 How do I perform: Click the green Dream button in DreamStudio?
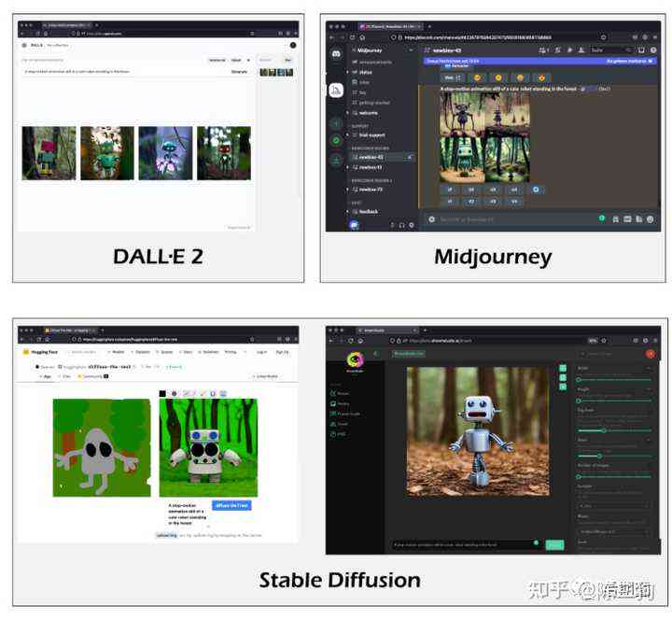click(554, 545)
